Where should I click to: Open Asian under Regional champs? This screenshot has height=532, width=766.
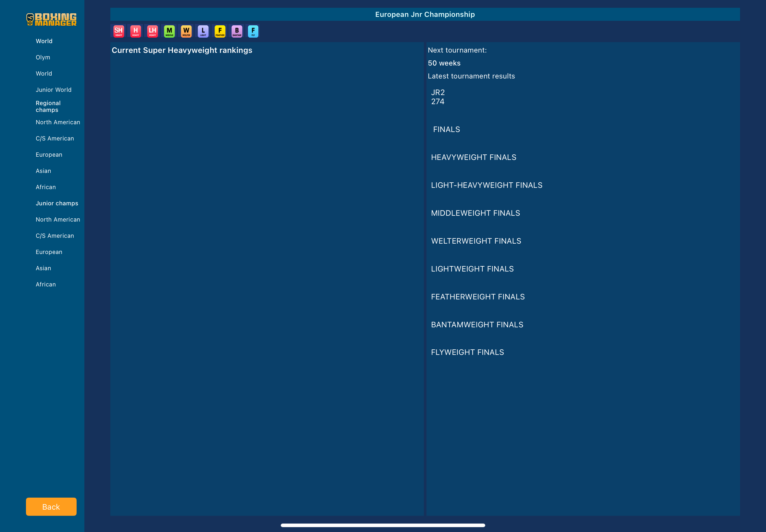pos(43,171)
